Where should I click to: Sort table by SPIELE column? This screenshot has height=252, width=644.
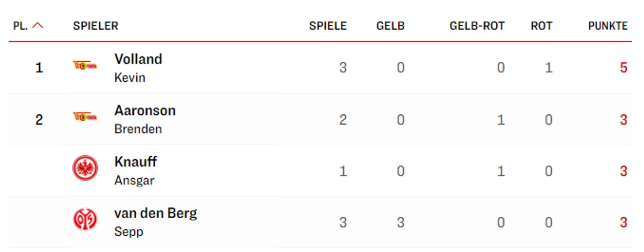328,26
